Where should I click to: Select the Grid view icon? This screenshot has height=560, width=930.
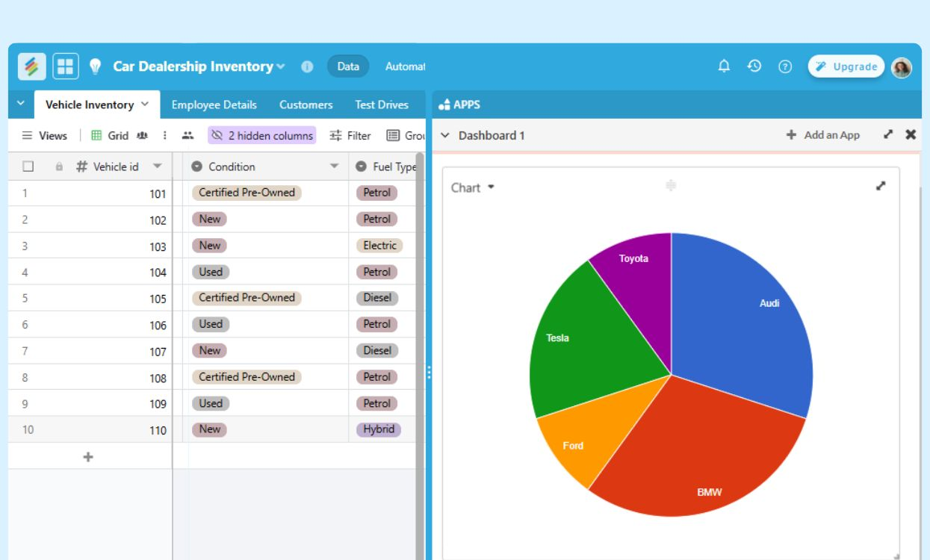96,135
